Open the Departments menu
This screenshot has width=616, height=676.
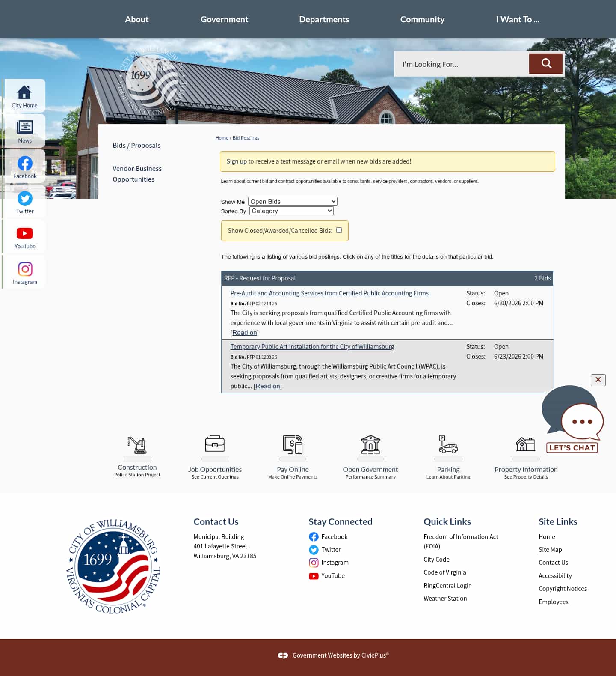click(x=324, y=19)
